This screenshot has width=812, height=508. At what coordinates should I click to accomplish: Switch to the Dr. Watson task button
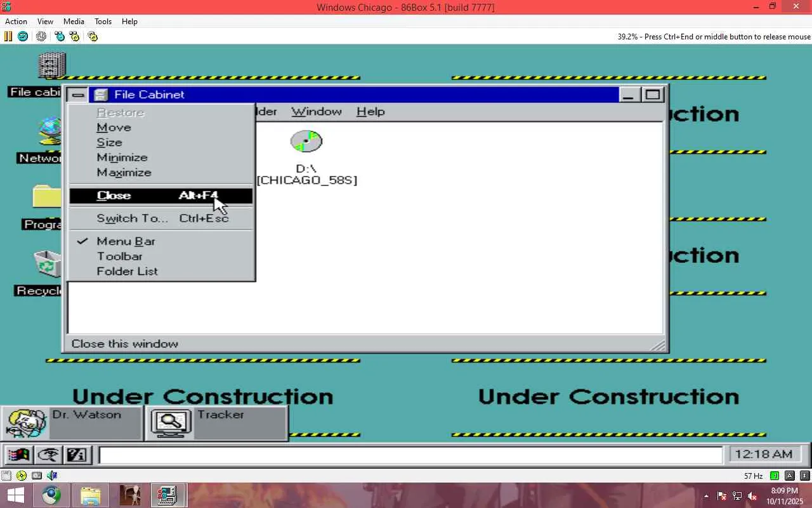pyautogui.click(x=72, y=423)
